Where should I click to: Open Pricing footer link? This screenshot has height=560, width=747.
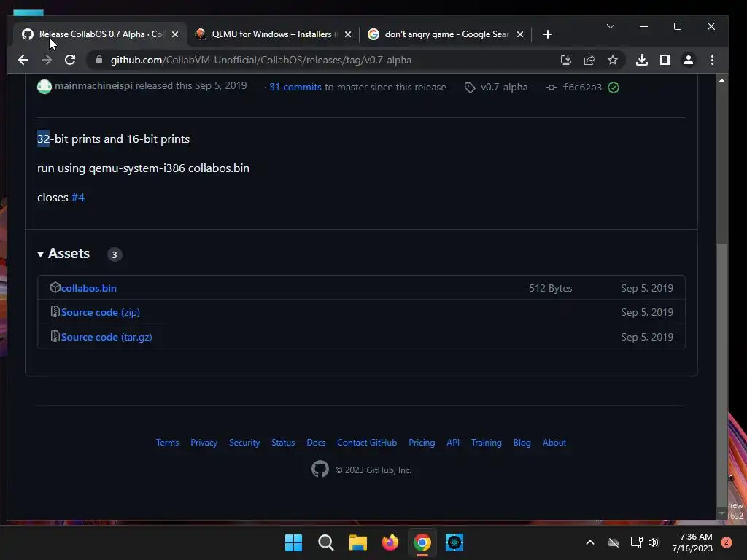point(422,443)
